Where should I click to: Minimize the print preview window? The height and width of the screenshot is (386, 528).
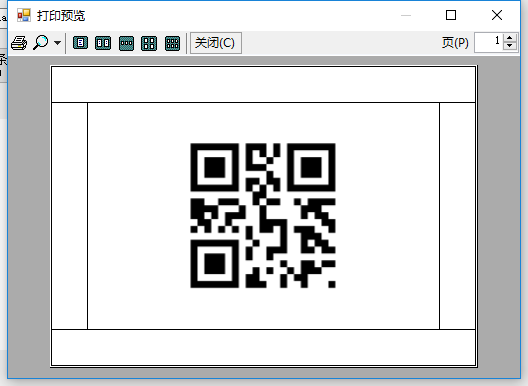(x=406, y=15)
